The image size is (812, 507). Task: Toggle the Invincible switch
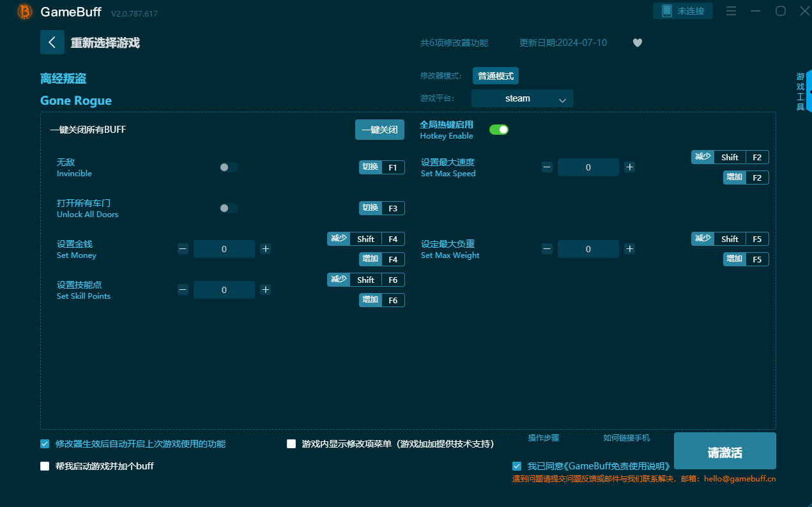click(228, 167)
